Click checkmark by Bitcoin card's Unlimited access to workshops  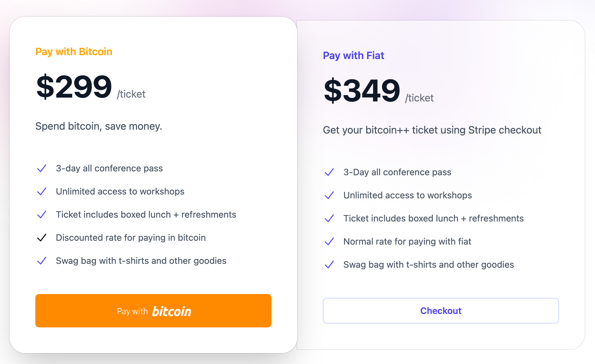(42, 191)
